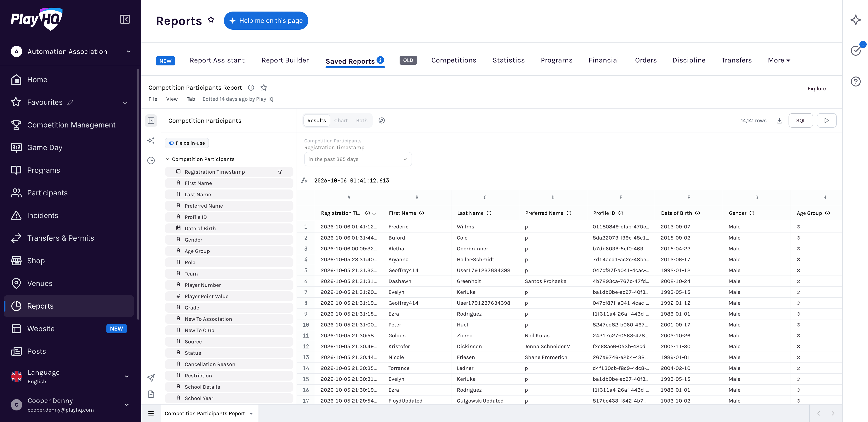
Task: Open the compass explore icon beside Both
Action: pos(381,120)
